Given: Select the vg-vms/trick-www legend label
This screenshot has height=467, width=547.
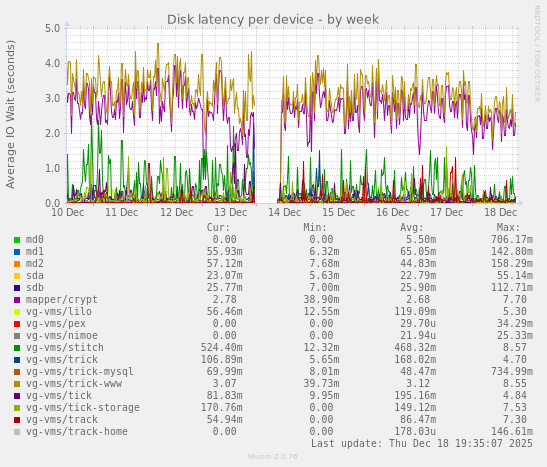Looking at the screenshot, I should click(74, 384).
